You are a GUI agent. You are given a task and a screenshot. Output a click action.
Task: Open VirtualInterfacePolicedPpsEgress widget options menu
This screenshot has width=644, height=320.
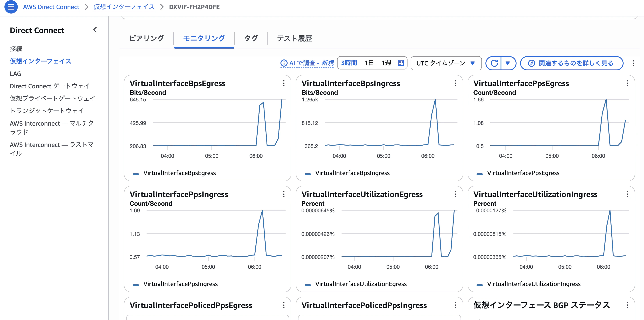(284, 305)
